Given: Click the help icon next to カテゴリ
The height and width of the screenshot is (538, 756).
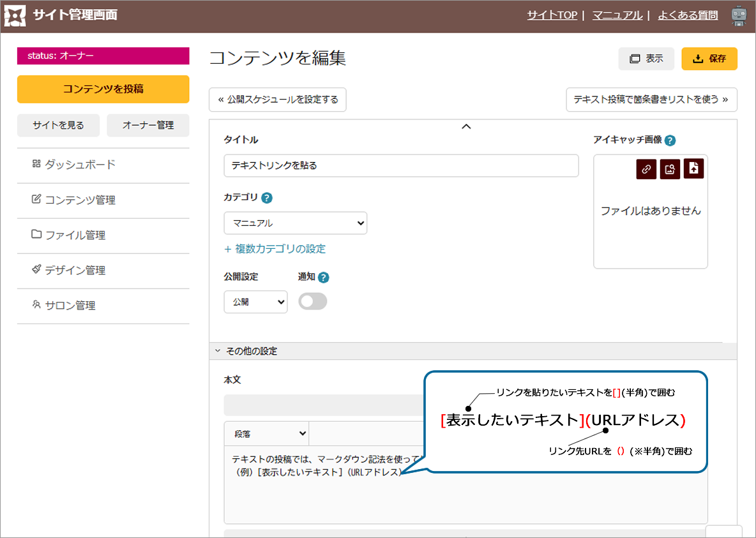Looking at the screenshot, I should (x=267, y=198).
